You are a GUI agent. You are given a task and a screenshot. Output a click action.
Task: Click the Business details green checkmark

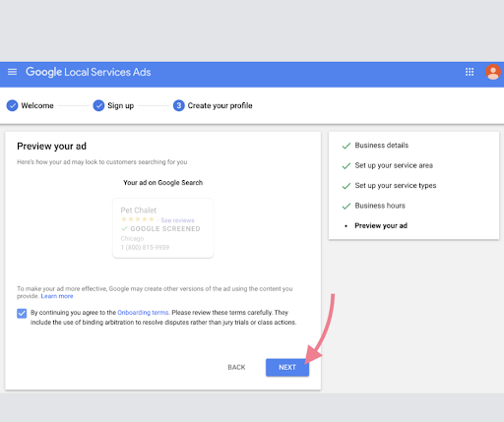click(346, 146)
